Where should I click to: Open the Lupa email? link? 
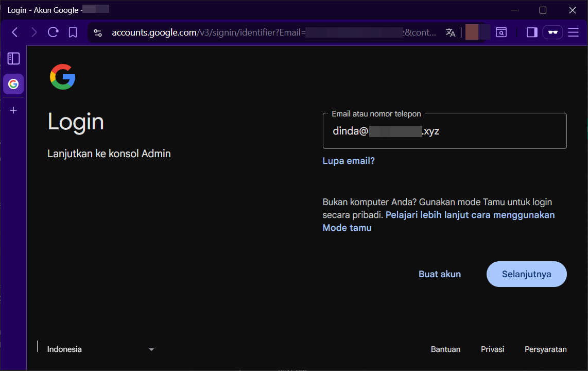click(349, 161)
